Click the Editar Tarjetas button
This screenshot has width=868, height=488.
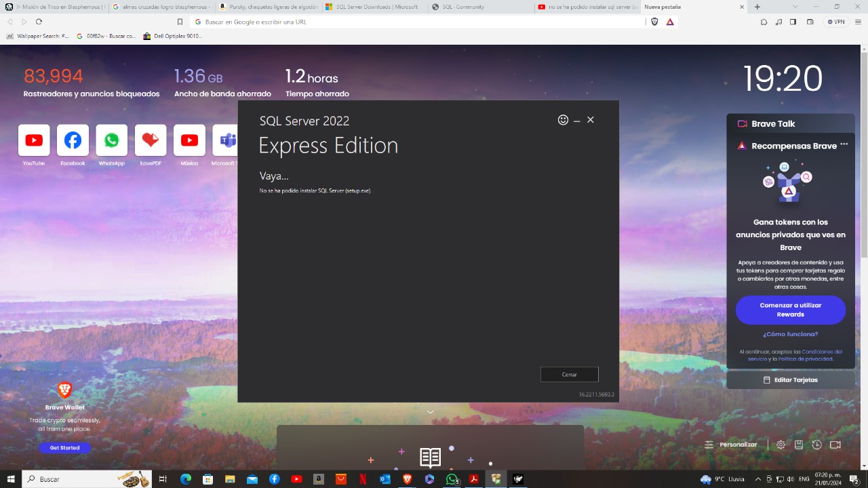[x=791, y=380]
